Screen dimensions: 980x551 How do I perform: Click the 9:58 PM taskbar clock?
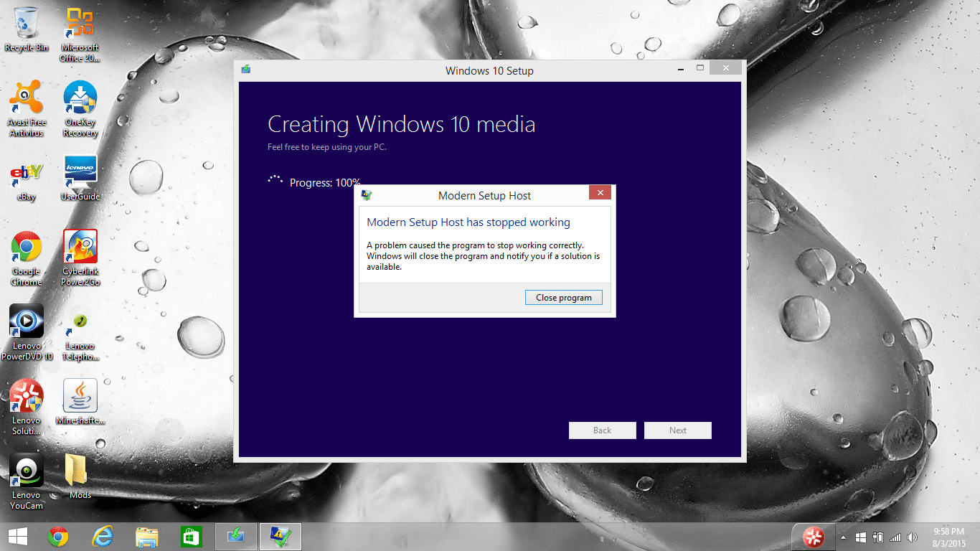click(948, 537)
